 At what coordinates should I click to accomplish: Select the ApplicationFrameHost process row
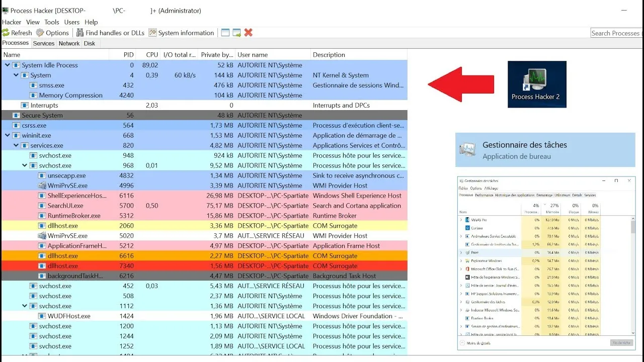pos(204,246)
